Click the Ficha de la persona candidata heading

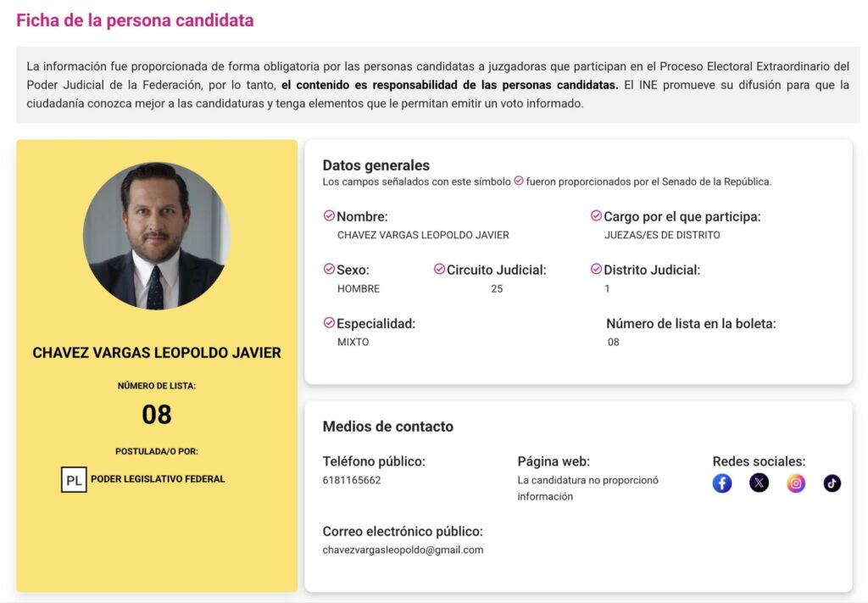135,20
